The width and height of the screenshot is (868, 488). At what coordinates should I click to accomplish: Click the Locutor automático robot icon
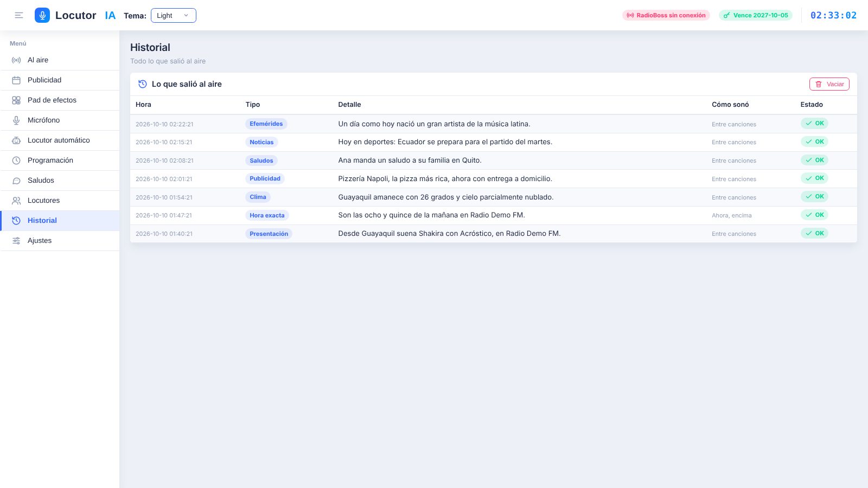[16, 140]
